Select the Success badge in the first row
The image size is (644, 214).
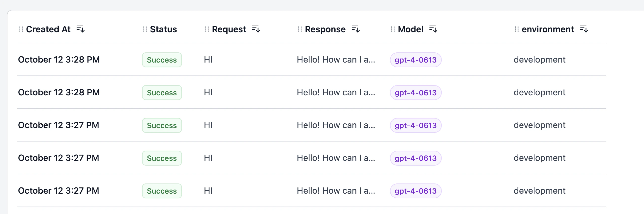(162, 60)
